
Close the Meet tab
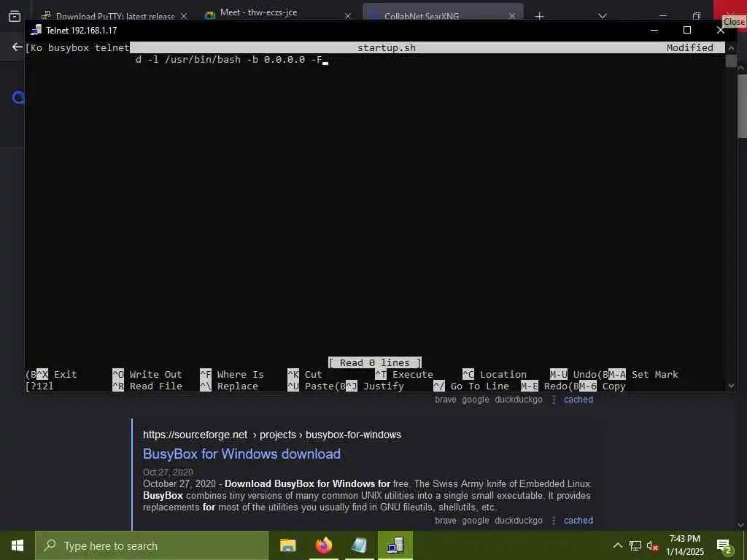[348, 16]
